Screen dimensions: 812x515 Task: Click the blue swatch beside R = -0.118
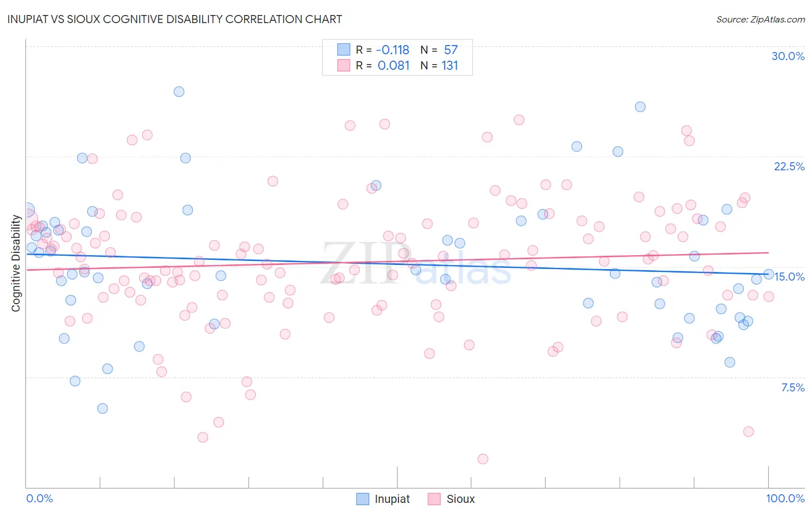click(x=344, y=50)
